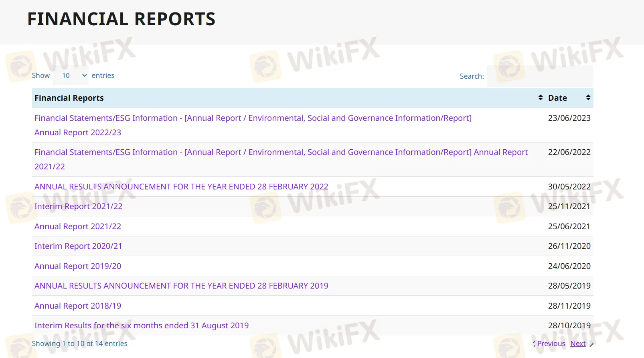The width and height of the screenshot is (644, 358).
Task: Click the date 28/11/2019 cell
Action: (x=569, y=306)
